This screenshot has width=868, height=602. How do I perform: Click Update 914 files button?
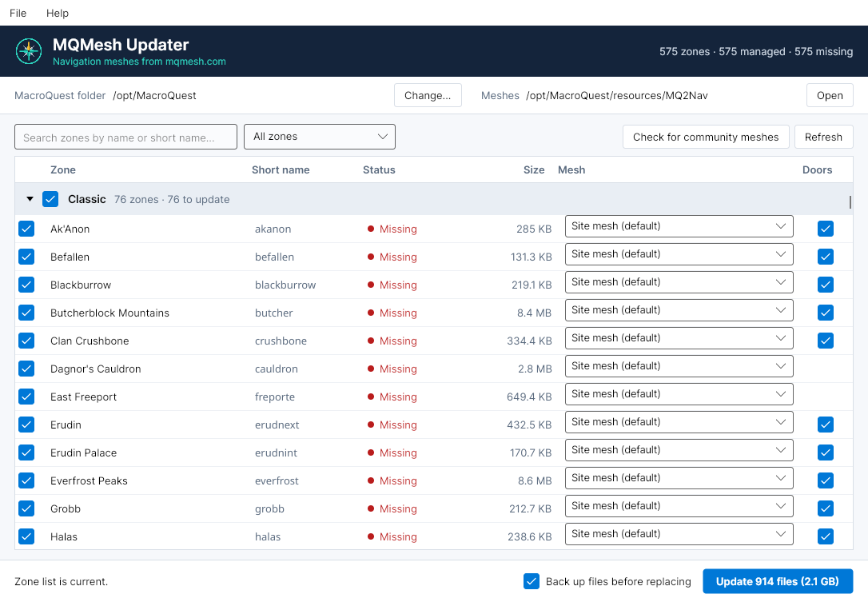click(777, 581)
